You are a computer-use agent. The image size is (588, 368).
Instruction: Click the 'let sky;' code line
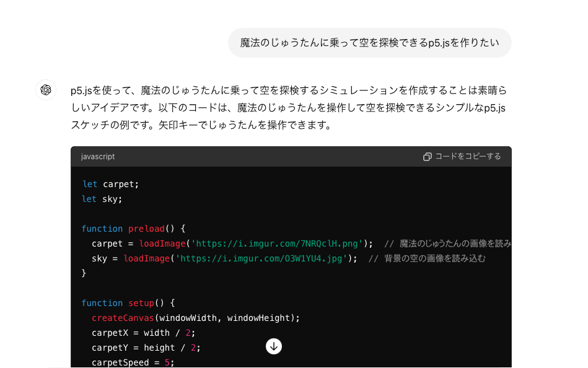pos(102,199)
